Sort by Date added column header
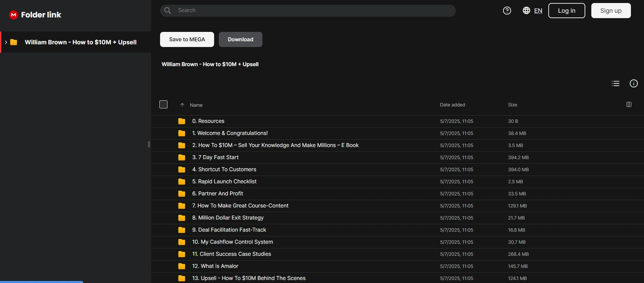 pyautogui.click(x=452, y=105)
